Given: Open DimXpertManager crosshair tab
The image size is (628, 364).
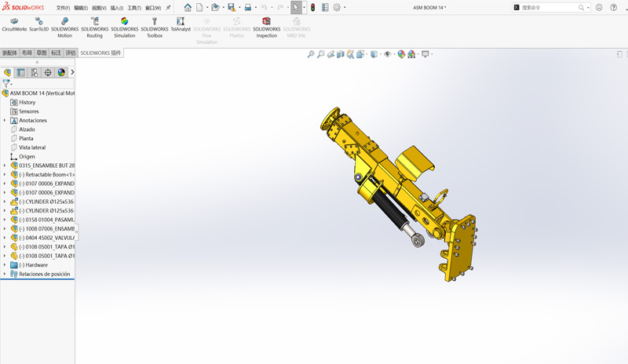Looking at the screenshot, I should [x=48, y=72].
